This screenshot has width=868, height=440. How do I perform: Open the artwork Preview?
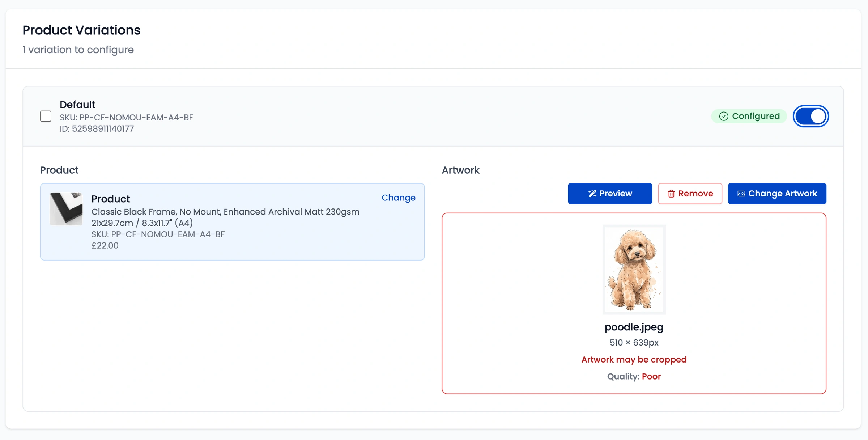coord(610,194)
